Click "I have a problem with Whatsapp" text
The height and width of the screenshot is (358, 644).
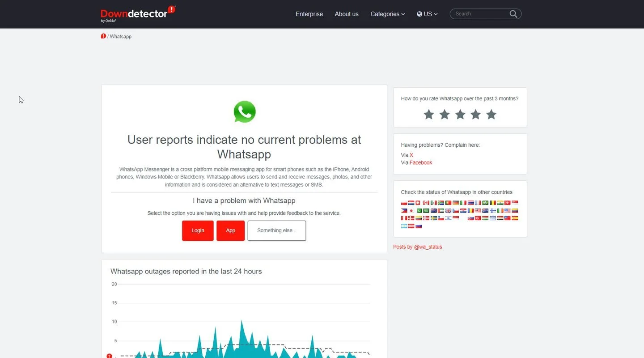(x=244, y=200)
